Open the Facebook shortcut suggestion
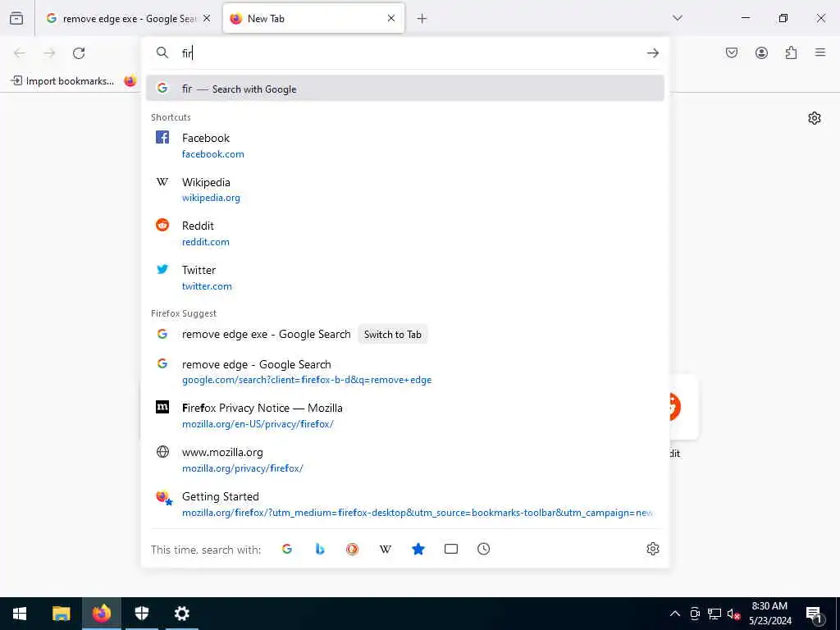The width and height of the screenshot is (840, 630). click(x=405, y=146)
